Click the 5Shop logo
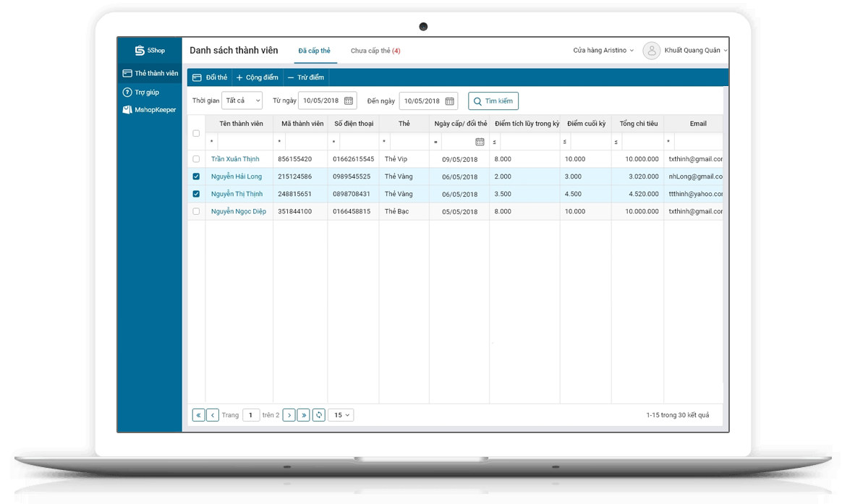The width and height of the screenshot is (842, 504). [150, 50]
